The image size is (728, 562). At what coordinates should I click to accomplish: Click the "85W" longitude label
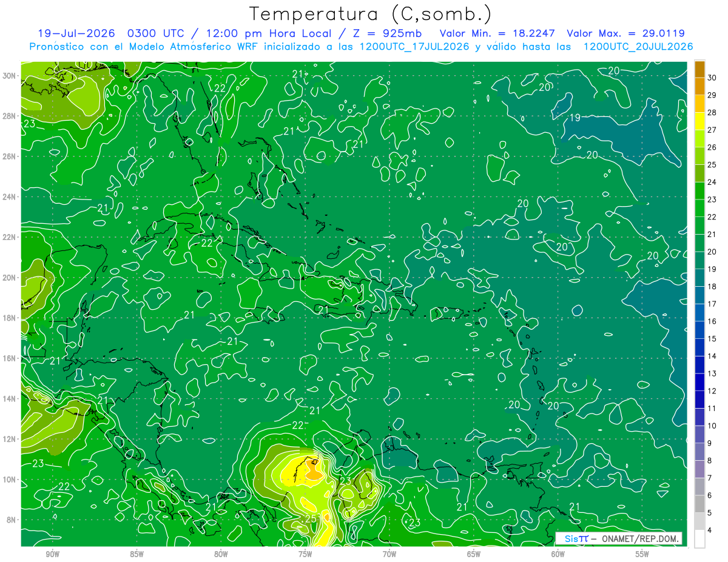tap(136, 554)
